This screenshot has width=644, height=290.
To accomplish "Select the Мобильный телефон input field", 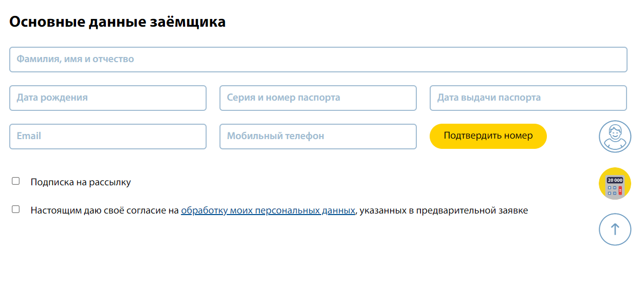I will 318,137.
